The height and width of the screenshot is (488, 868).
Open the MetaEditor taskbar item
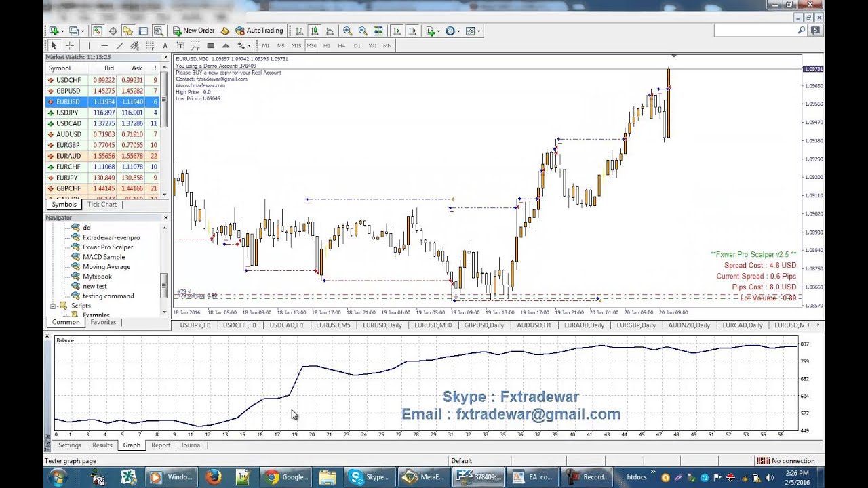[x=423, y=477]
